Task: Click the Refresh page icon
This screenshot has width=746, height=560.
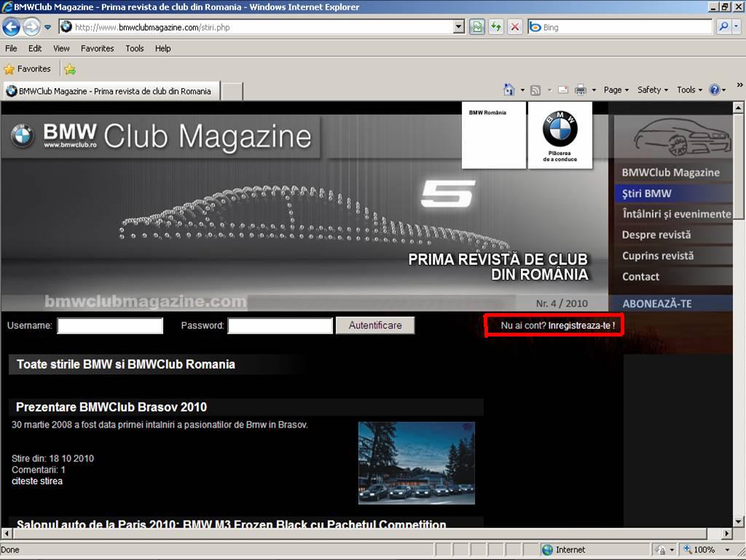Action: pyautogui.click(x=496, y=27)
